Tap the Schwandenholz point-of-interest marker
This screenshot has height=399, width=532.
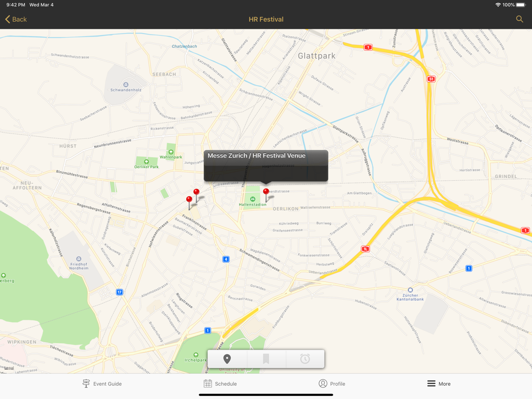126,85
